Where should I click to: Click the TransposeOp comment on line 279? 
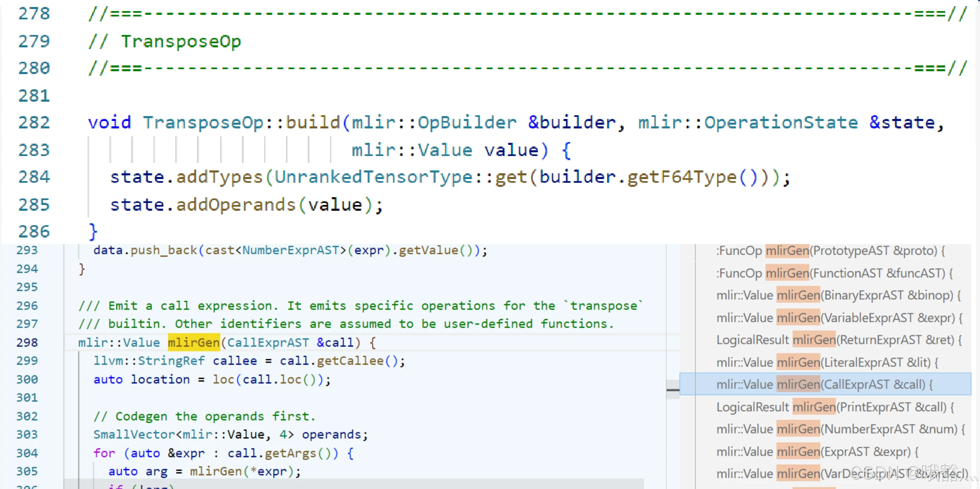coord(181,41)
